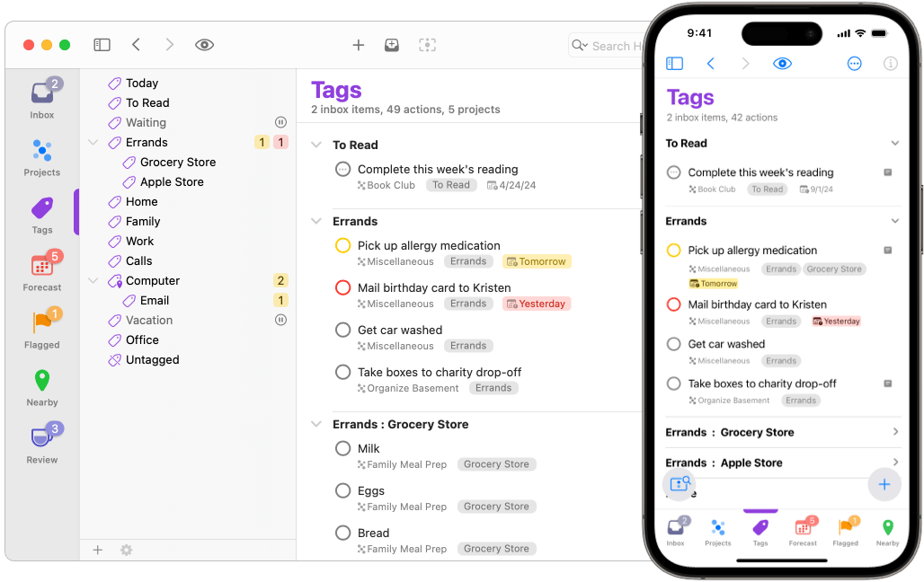The height and width of the screenshot is (582, 924).
Task: Collapse Errands : Grocery Store group on Mac
Action: [x=316, y=424]
